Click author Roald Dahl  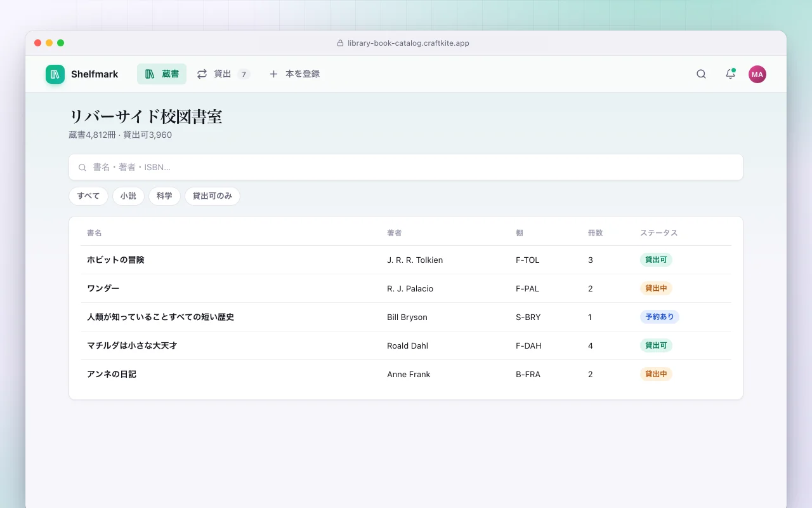pyautogui.click(x=407, y=346)
